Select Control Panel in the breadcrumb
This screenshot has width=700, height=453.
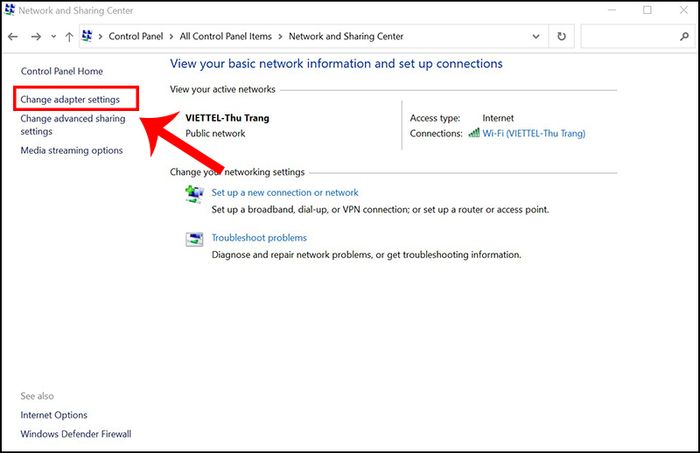136,36
